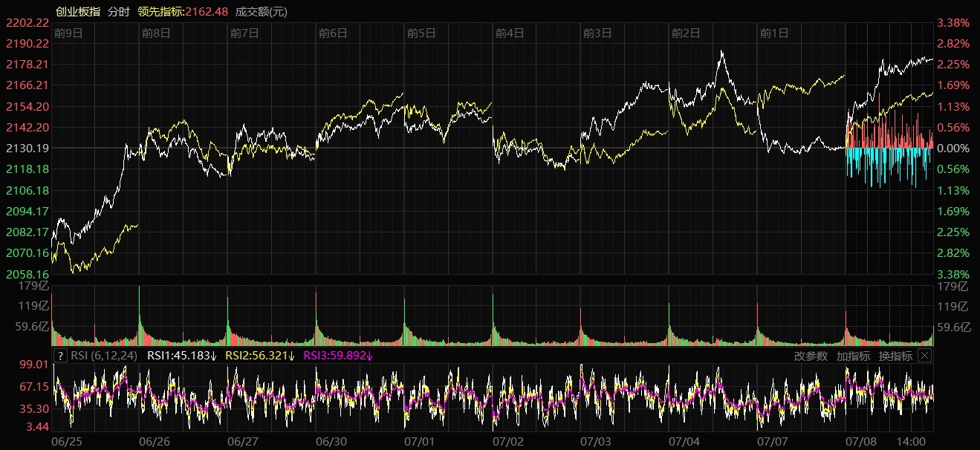Click the 07/04 date on the time axis
This screenshot has width=980, height=450.
tap(685, 441)
